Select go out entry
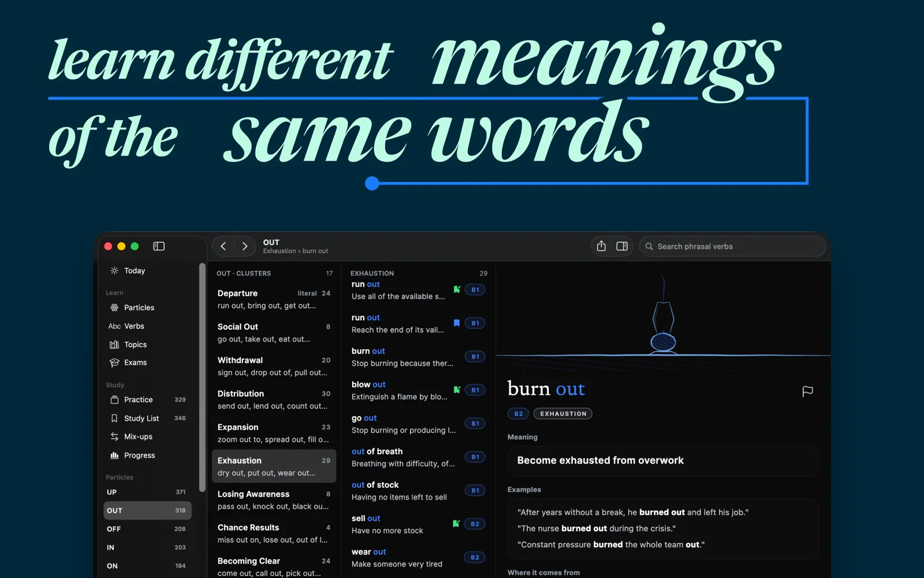 (x=419, y=424)
